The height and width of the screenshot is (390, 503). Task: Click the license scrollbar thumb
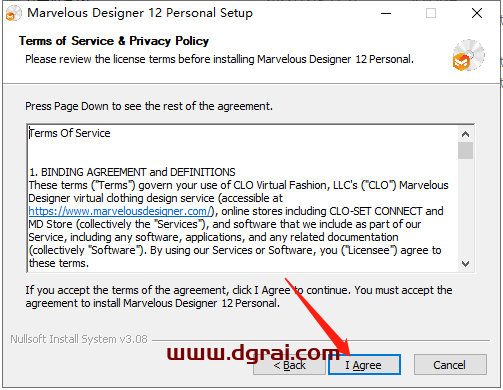point(465,150)
